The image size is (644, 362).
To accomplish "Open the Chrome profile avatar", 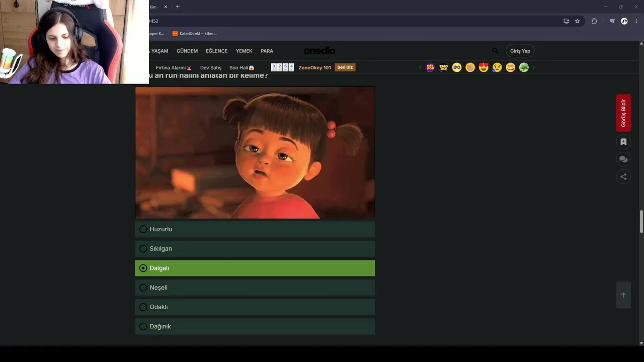I will pyautogui.click(x=624, y=21).
